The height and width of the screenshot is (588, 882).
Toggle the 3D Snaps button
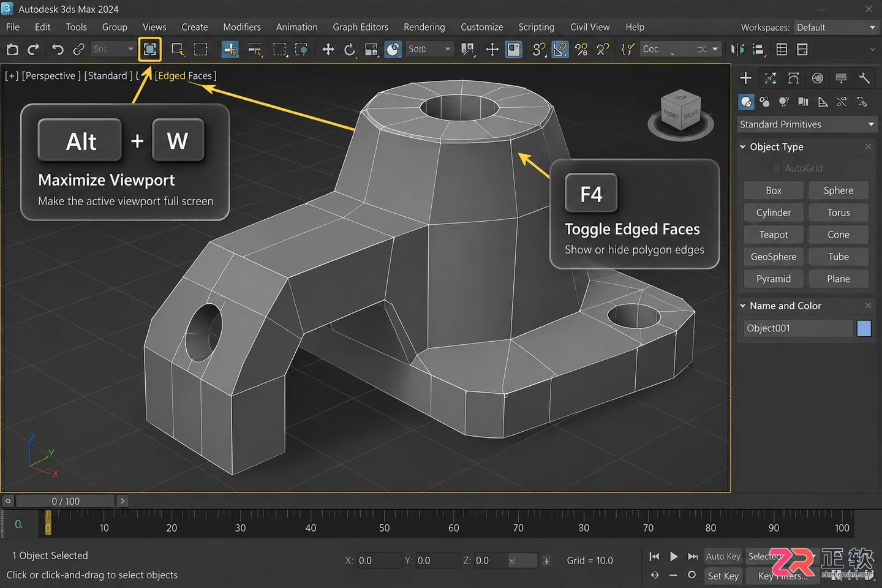[x=538, y=50]
